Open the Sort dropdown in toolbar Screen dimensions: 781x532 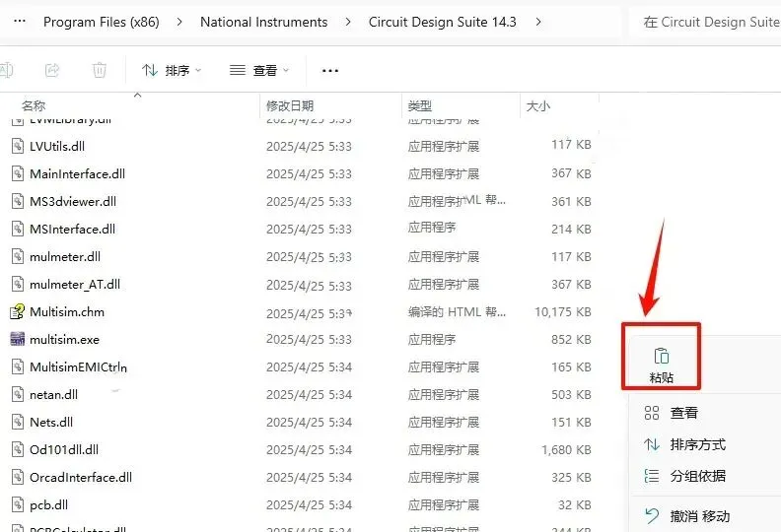(172, 70)
